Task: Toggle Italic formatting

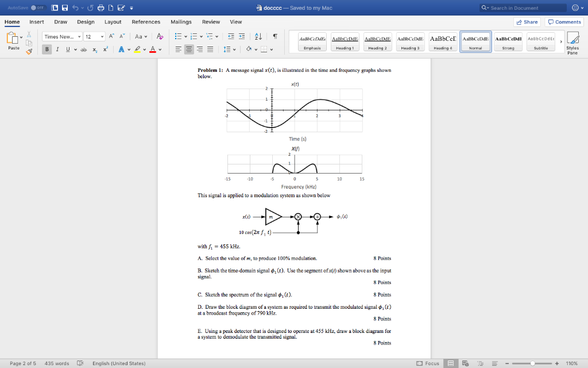Action: [57, 49]
